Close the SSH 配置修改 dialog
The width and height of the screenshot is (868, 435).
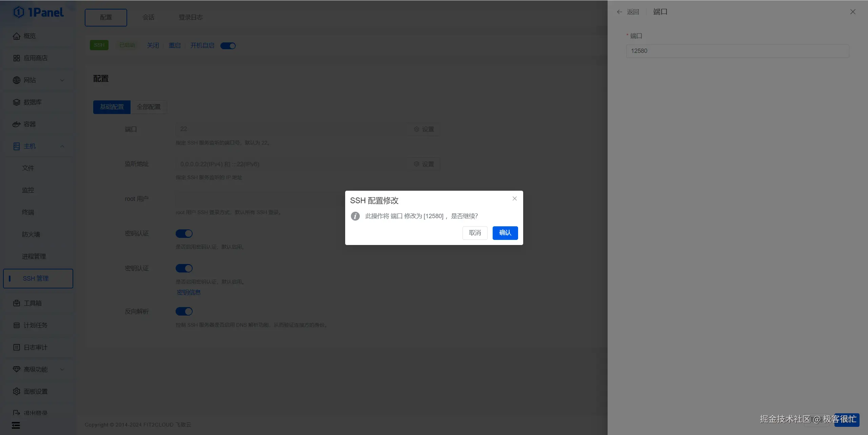point(514,198)
